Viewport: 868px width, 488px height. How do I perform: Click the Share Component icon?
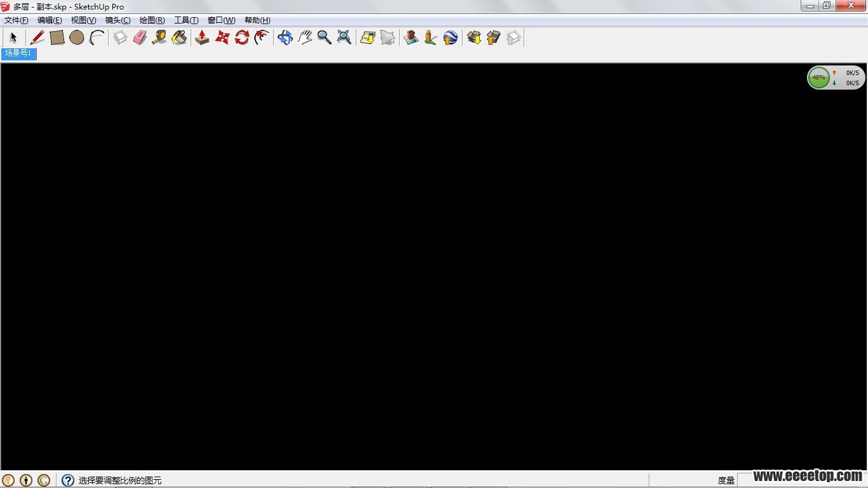tap(513, 37)
